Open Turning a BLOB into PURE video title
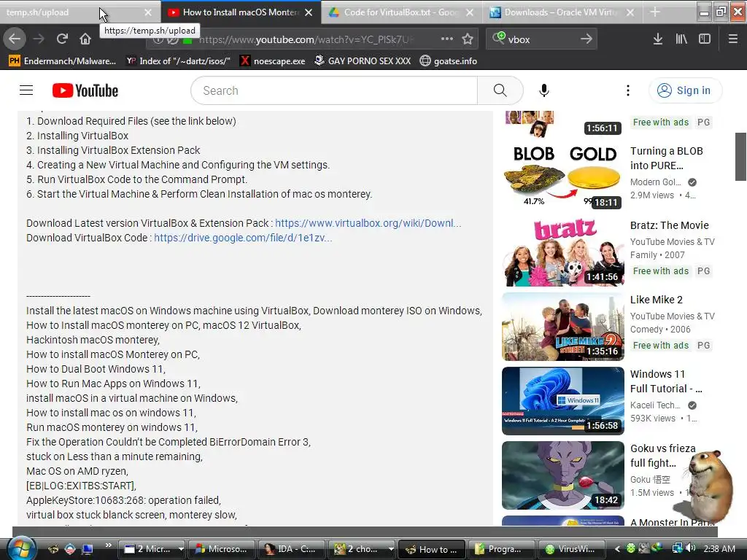The height and width of the screenshot is (560, 747). pos(667,158)
